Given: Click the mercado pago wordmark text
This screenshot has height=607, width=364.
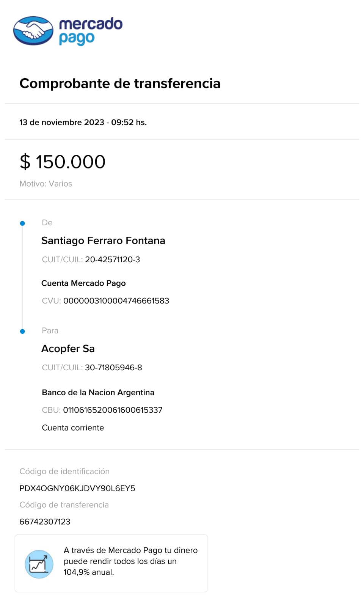Looking at the screenshot, I should pyautogui.click(x=91, y=31).
